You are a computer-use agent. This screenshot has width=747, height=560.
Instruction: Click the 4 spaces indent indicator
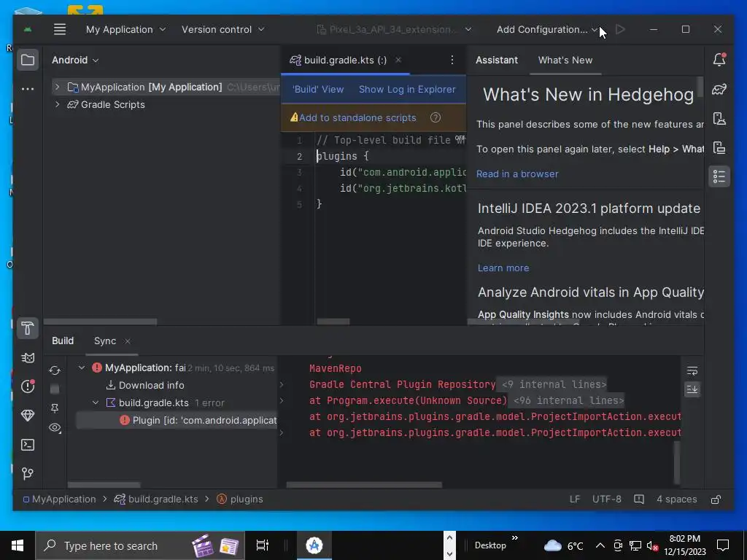[x=676, y=499]
